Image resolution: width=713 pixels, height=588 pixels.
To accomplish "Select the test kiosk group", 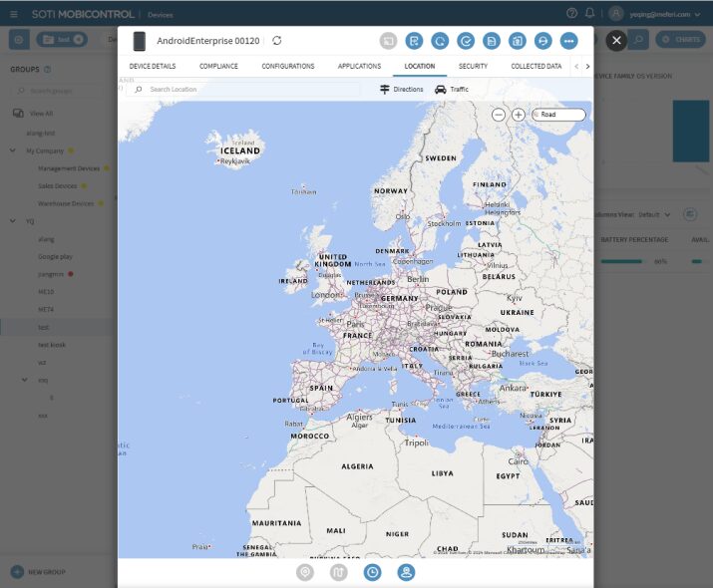I will coord(52,345).
